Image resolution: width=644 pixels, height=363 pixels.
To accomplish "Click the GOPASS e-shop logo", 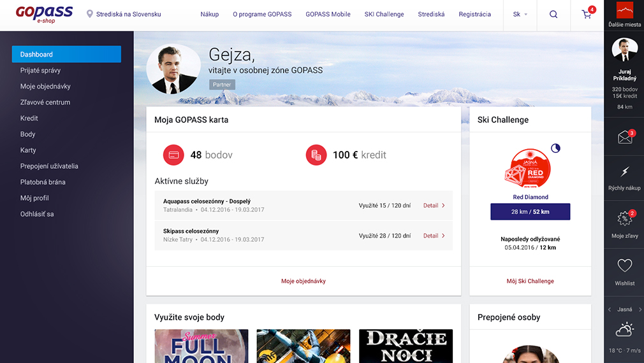I will coord(44,14).
